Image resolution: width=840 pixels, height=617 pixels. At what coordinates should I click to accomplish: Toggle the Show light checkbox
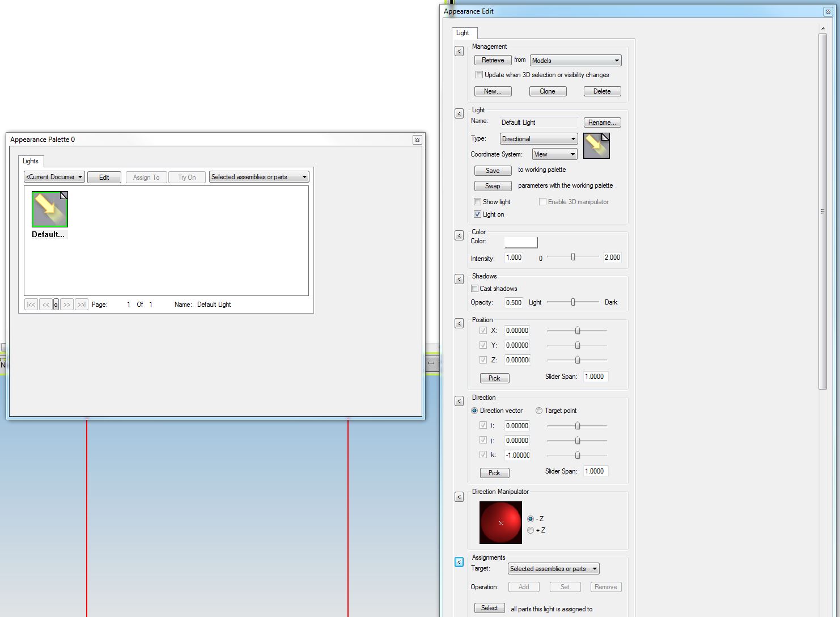click(477, 202)
